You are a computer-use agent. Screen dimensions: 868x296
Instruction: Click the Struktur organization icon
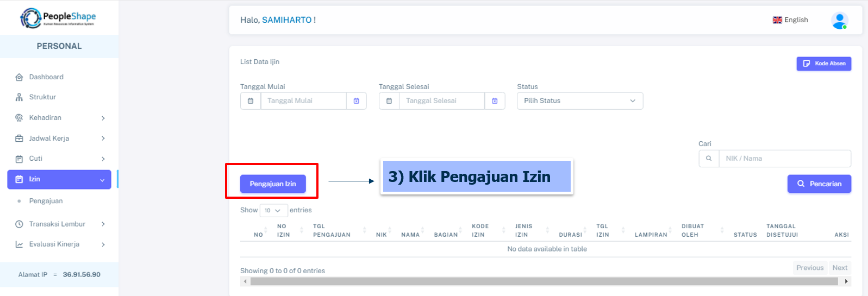[19, 97]
